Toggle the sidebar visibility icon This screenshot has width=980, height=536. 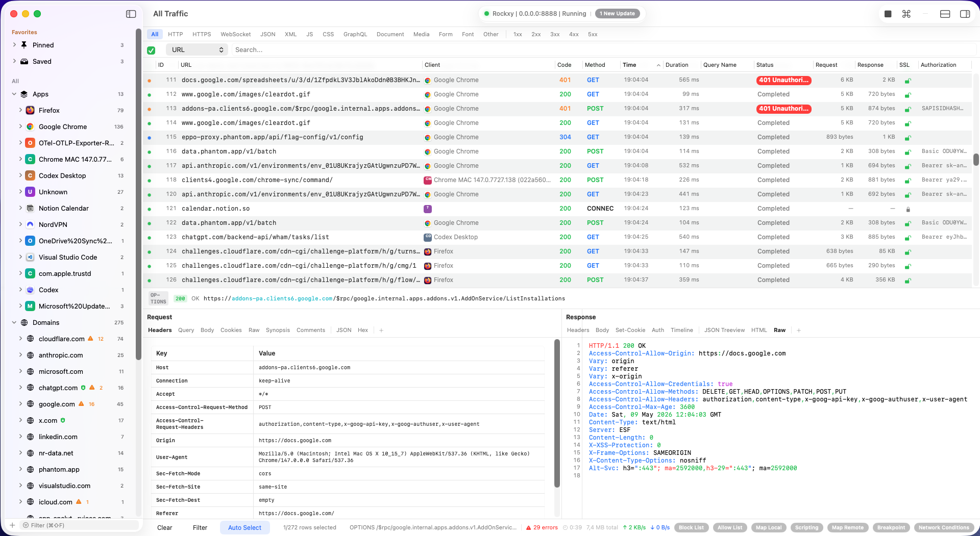coord(131,14)
